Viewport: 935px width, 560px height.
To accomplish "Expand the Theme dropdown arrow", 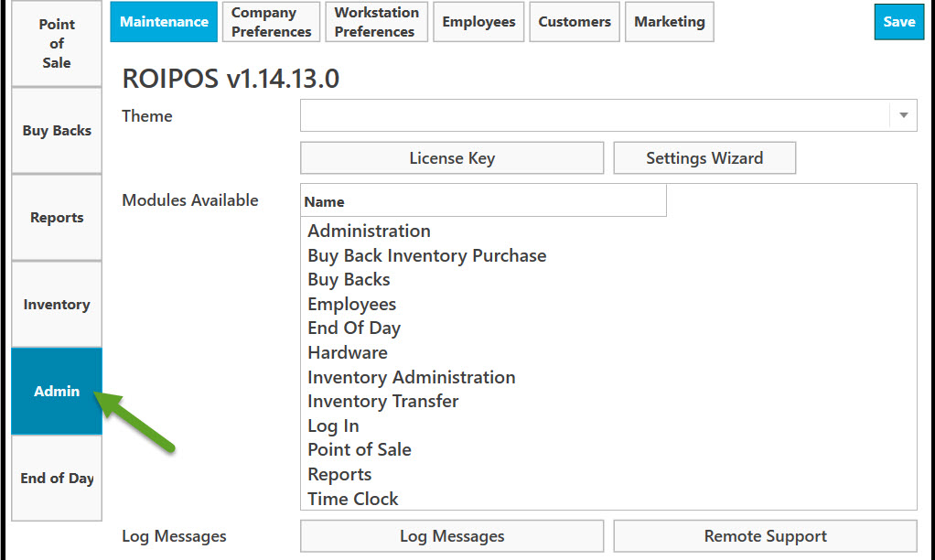I will coord(903,115).
